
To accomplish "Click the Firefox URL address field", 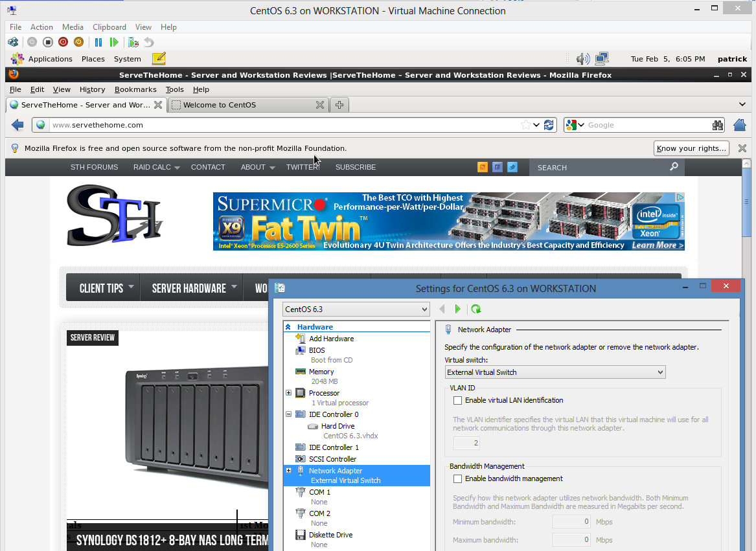I will [x=285, y=125].
